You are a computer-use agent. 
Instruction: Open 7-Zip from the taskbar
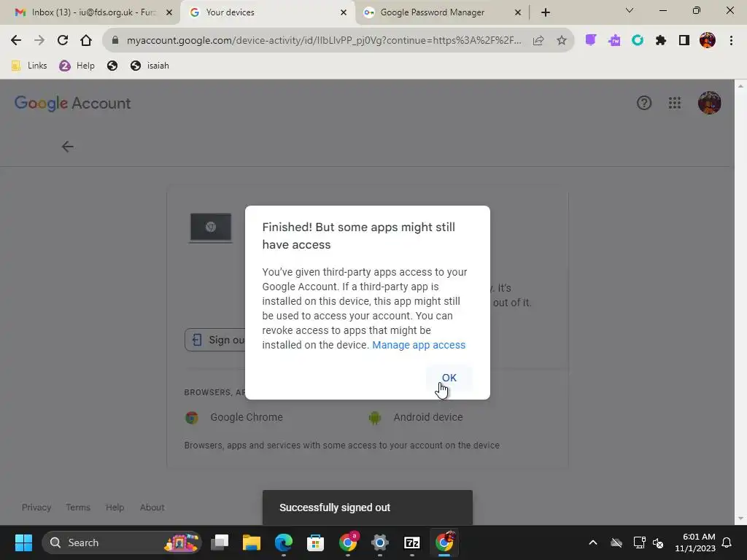pyautogui.click(x=411, y=542)
